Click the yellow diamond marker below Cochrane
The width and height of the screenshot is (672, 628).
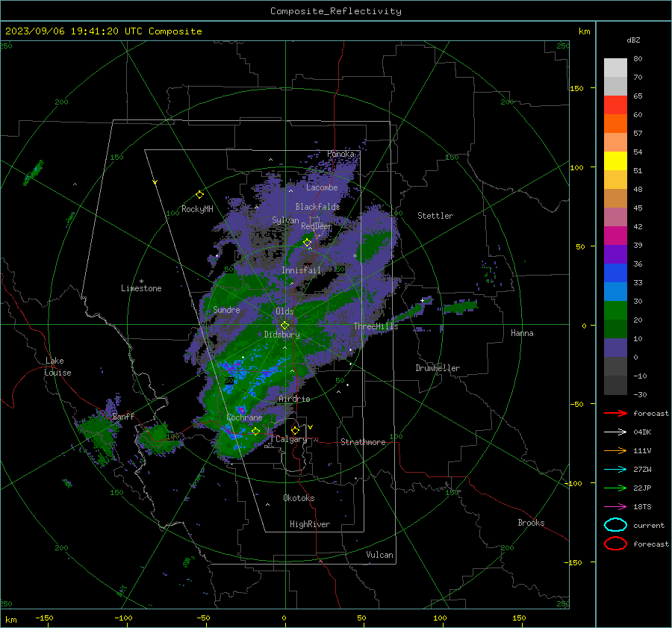tap(255, 432)
